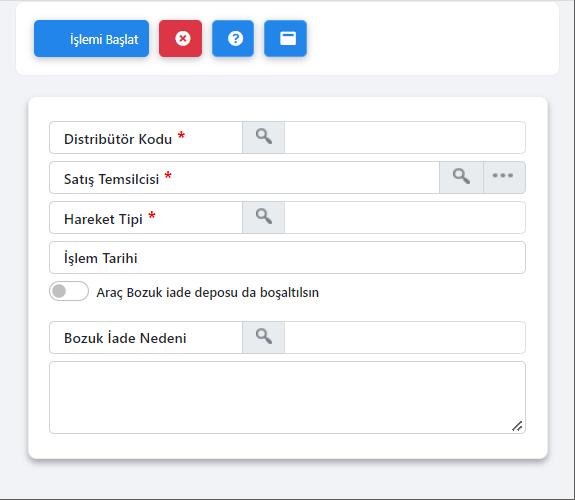This screenshot has width=575, height=500.
Task: Open help via the question mark icon
Action: [x=233, y=39]
